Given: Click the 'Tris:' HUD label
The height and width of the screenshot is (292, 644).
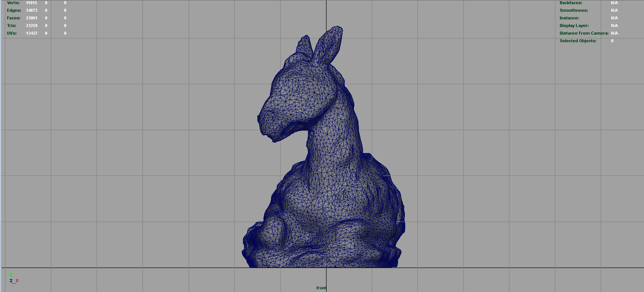Looking at the screenshot, I should tap(12, 26).
